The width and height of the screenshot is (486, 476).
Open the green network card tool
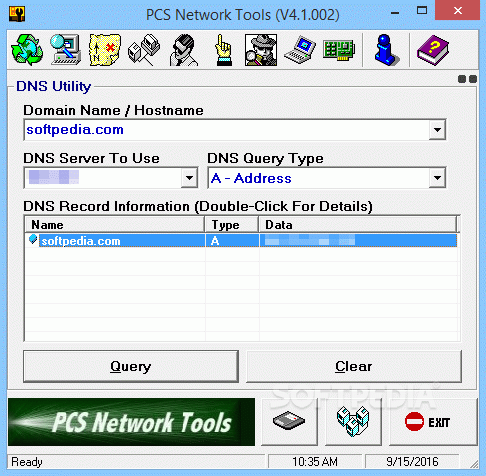[x=339, y=50]
